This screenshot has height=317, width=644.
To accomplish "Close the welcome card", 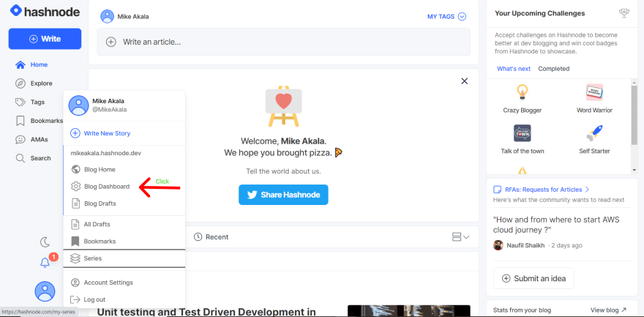I will click(465, 81).
